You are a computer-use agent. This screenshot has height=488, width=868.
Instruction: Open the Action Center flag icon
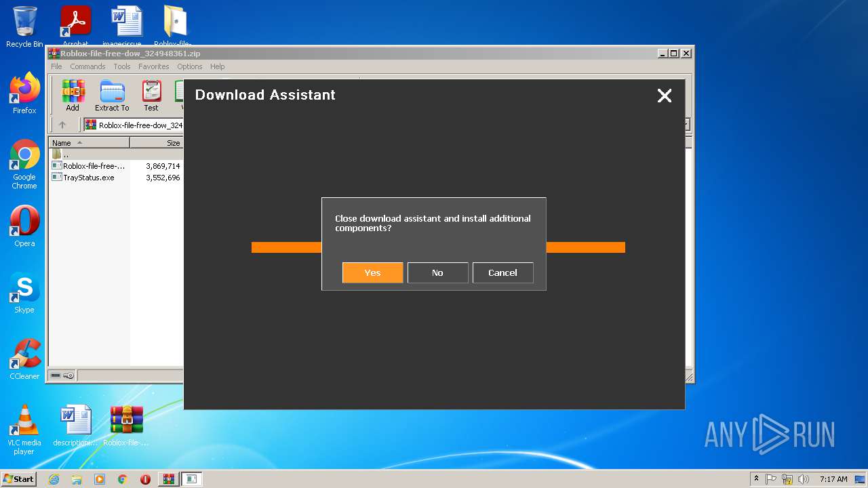point(771,479)
